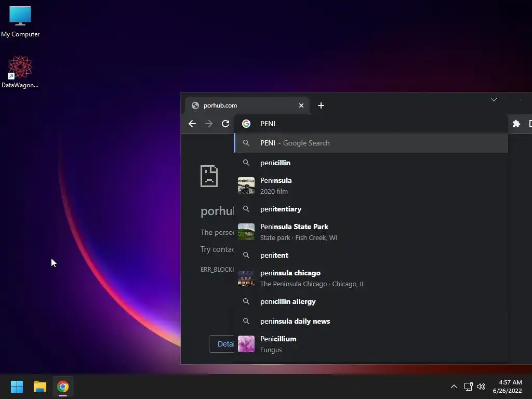
Task: Open File Explorer from taskbar
Action: [x=39, y=387]
